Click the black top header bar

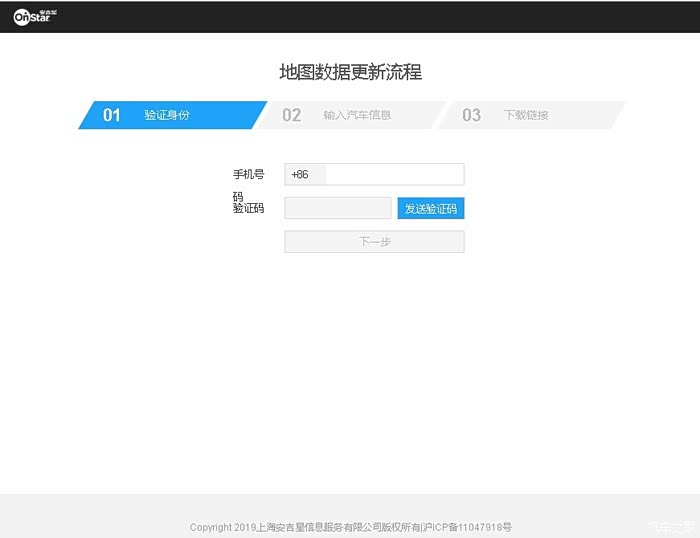click(x=400, y=16)
